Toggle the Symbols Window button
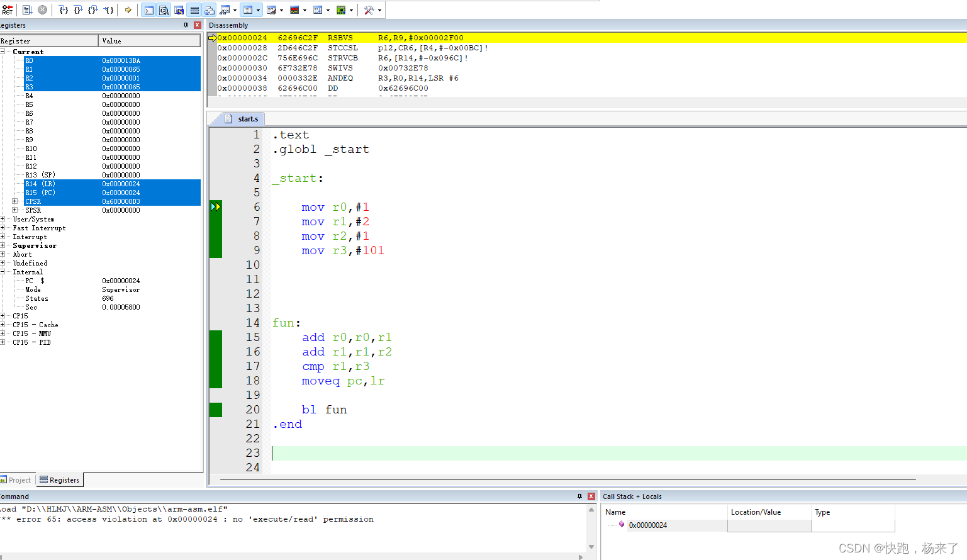This screenshot has width=967, height=560. pyautogui.click(x=179, y=10)
